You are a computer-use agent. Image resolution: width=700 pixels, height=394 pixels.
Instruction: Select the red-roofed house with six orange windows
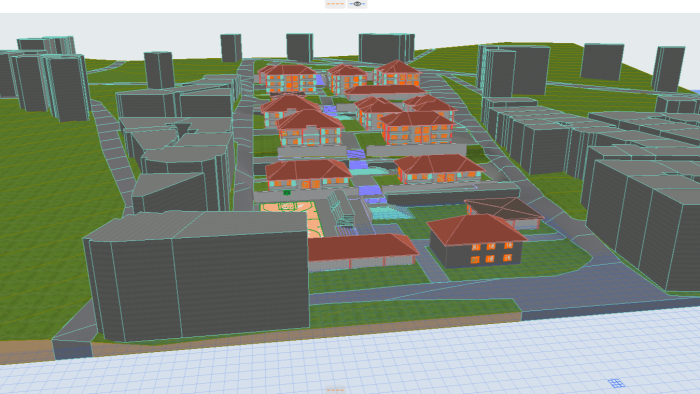point(476,241)
